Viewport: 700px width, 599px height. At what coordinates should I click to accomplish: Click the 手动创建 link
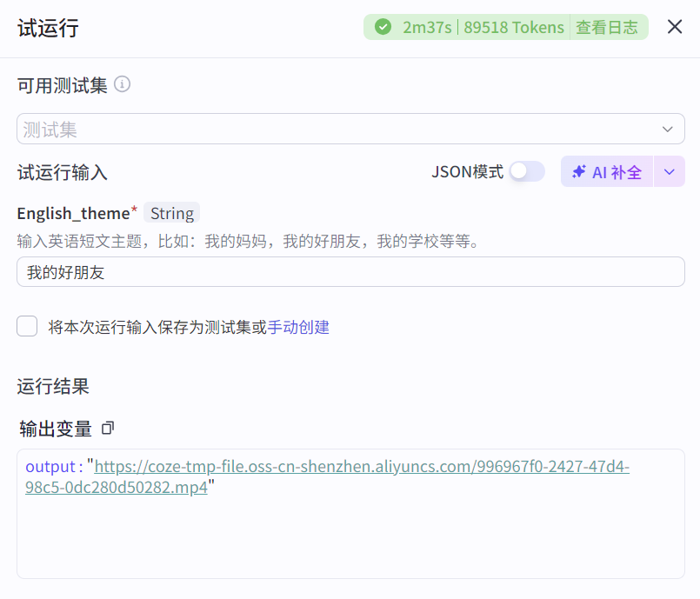pyautogui.click(x=298, y=327)
